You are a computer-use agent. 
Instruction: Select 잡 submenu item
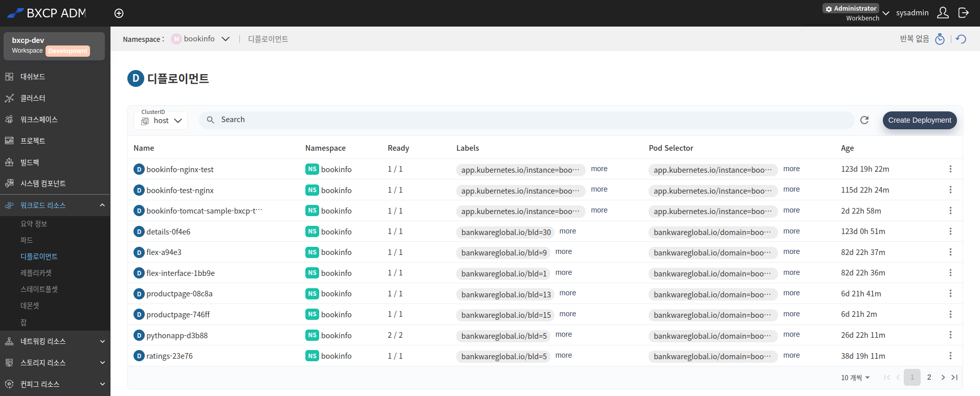coord(24,322)
